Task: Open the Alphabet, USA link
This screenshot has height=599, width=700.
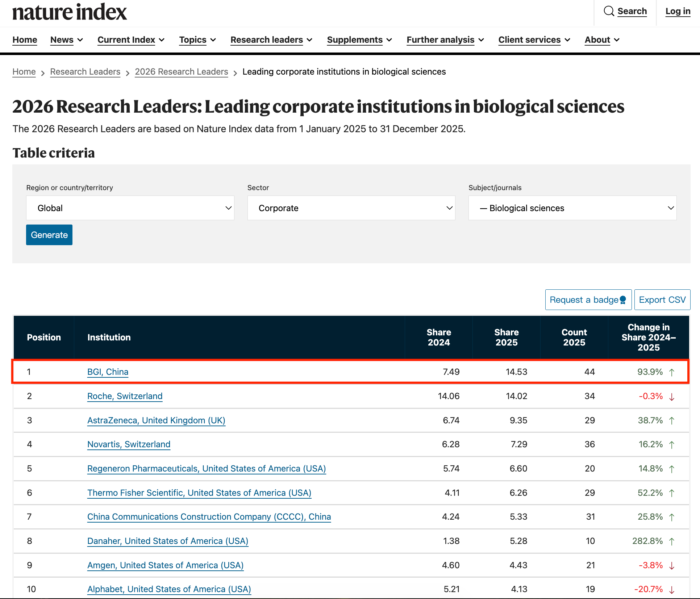Action: (169, 589)
